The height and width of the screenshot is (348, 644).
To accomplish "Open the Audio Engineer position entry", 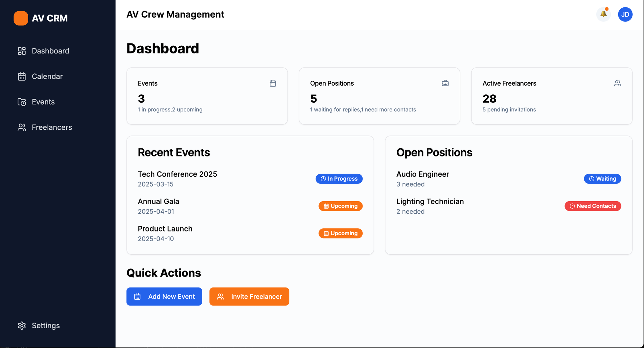I will 422,174.
